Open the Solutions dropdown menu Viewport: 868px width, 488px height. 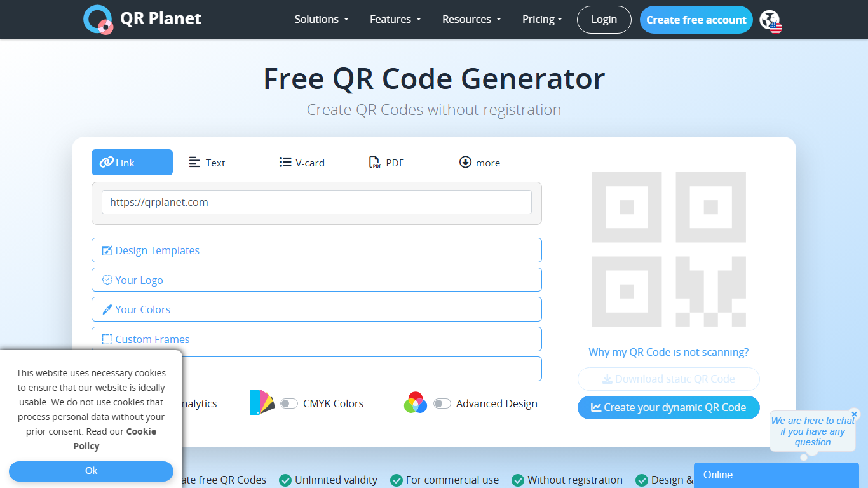[x=322, y=19]
